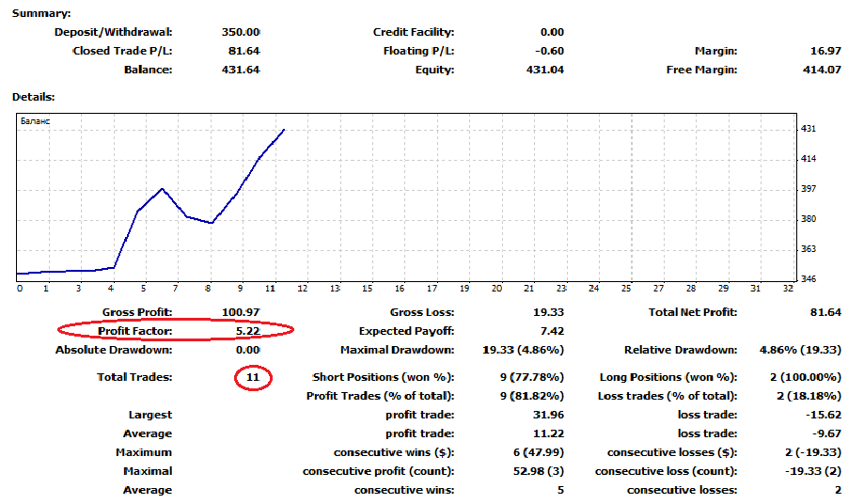Click the Profit Factor label
The image size is (864, 504).
[135, 330]
